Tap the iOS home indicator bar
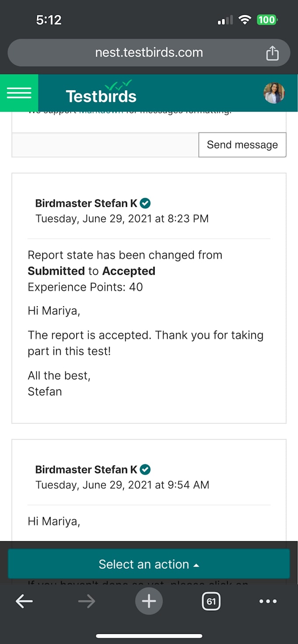298x644 pixels. point(149,636)
